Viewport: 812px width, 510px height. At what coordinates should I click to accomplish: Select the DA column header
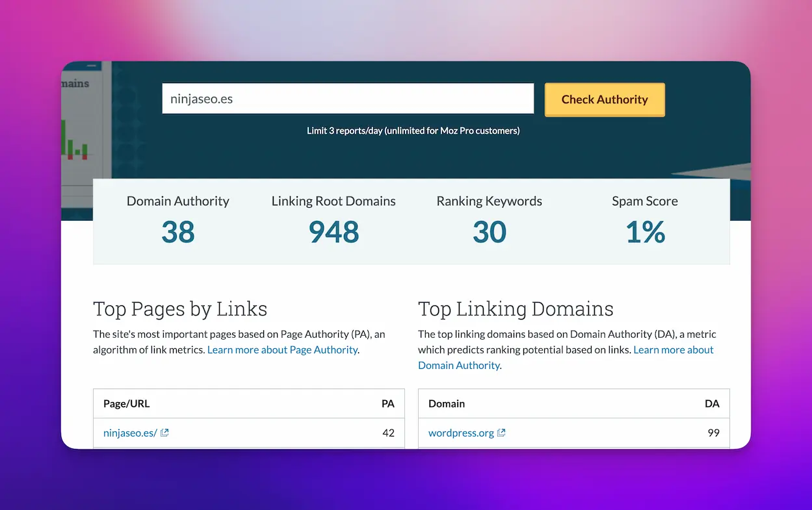click(x=712, y=403)
